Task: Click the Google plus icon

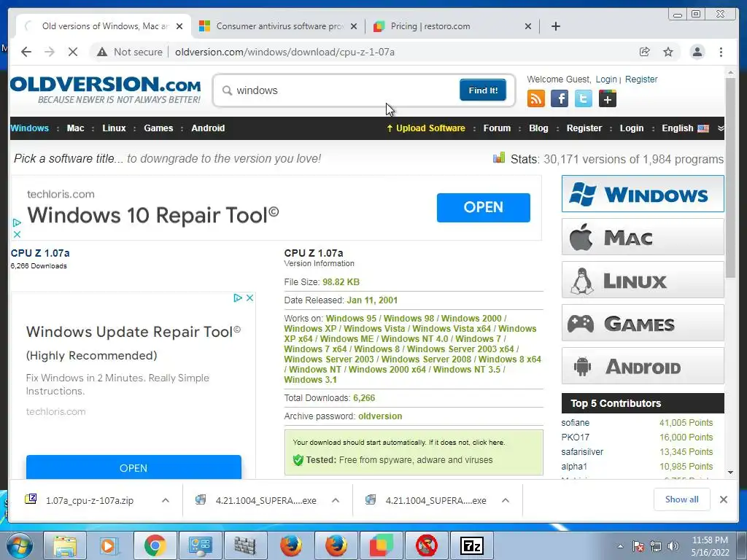Action: pyautogui.click(x=608, y=98)
